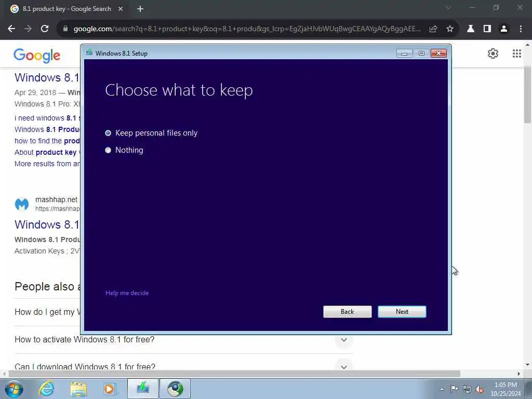The width and height of the screenshot is (532, 399).
Task: Select the Nothing radio button
Action: coord(108,150)
